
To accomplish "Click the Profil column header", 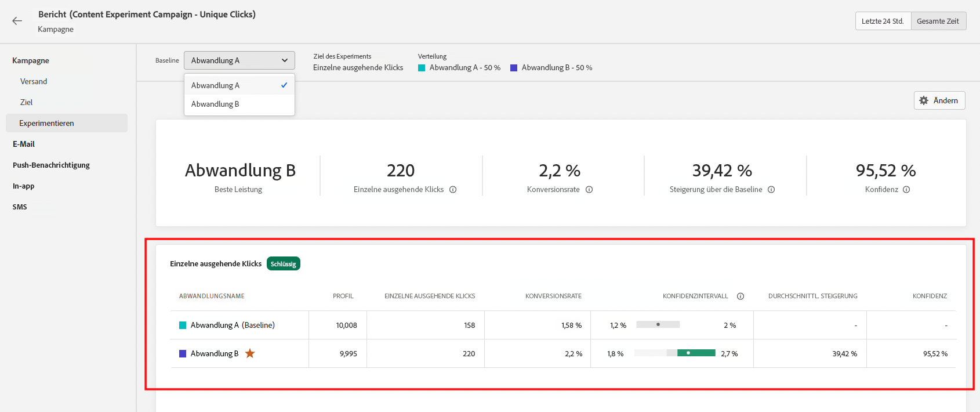I will pos(343,296).
